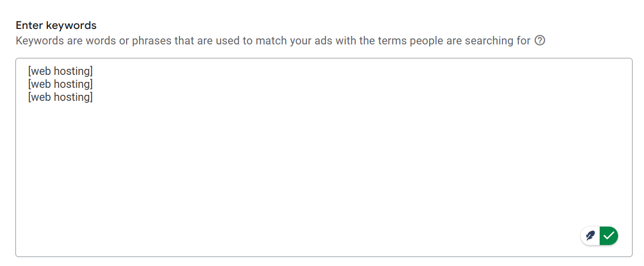The image size is (644, 266).
Task: Click the dark blue feather icon
Action: click(591, 236)
